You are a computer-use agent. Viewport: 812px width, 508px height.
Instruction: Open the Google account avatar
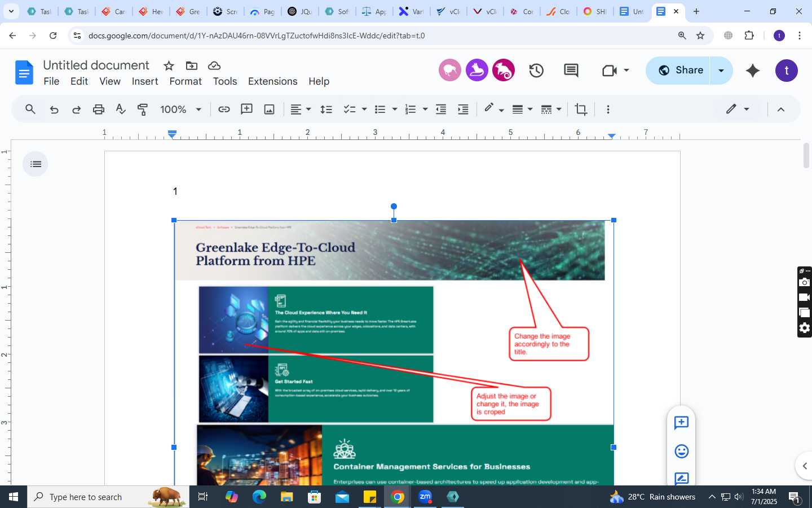[x=787, y=71]
